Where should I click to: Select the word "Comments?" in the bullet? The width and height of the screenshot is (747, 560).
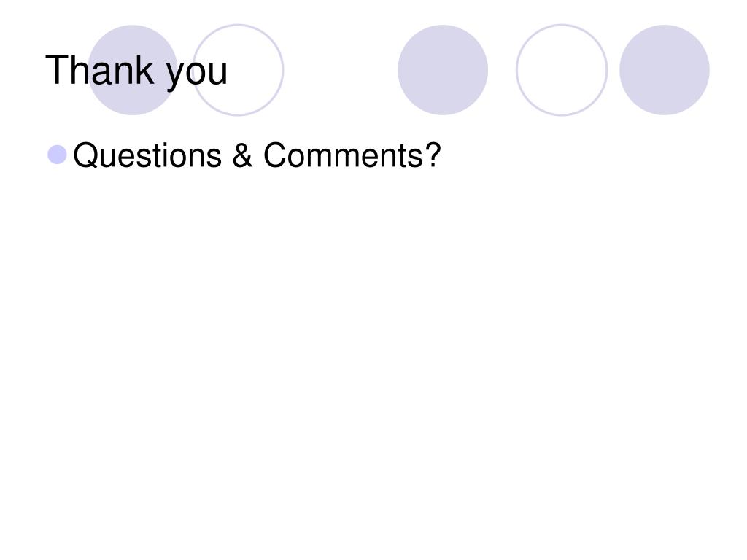click(x=352, y=155)
